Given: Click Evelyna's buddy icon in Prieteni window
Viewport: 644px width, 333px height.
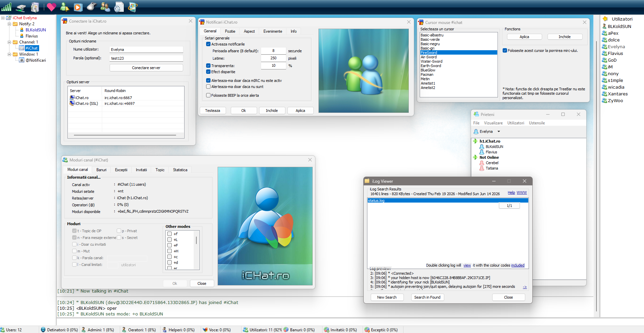Looking at the screenshot, I should (476, 131).
